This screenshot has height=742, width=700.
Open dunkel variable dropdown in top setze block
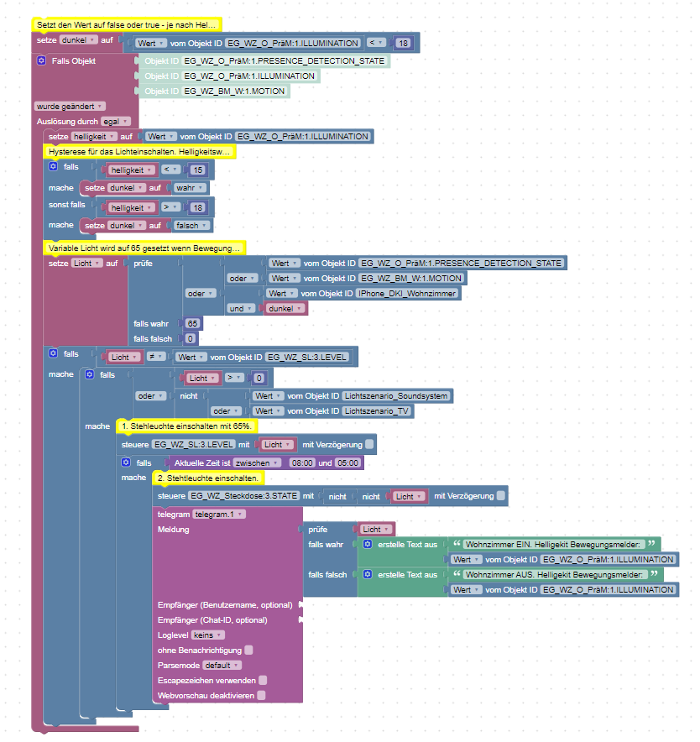[79, 39]
